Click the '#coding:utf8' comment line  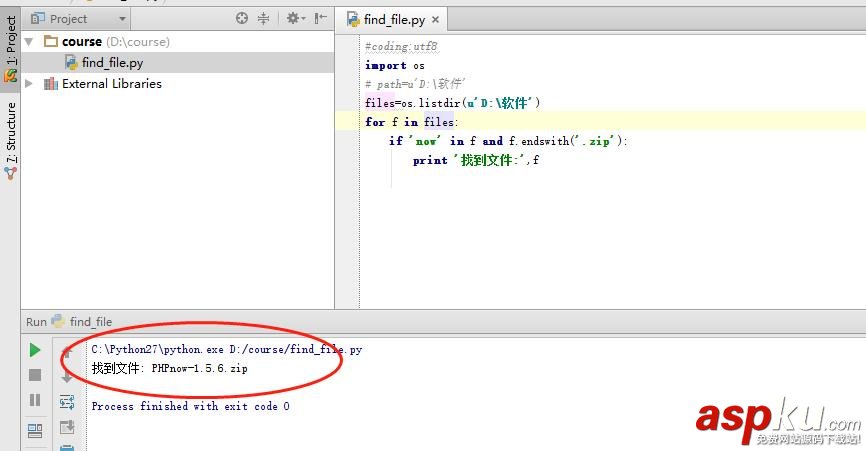coord(402,46)
